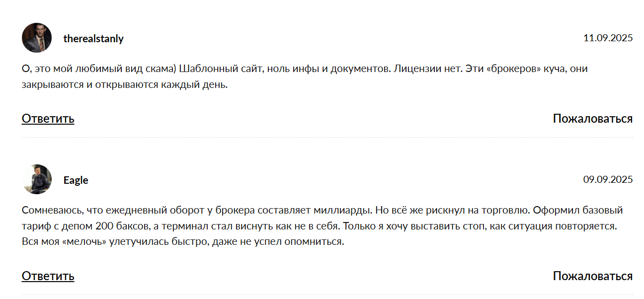The image size is (644, 299).
Task: Click the date 09.09.2025
Action: click(x=608, y=179)
